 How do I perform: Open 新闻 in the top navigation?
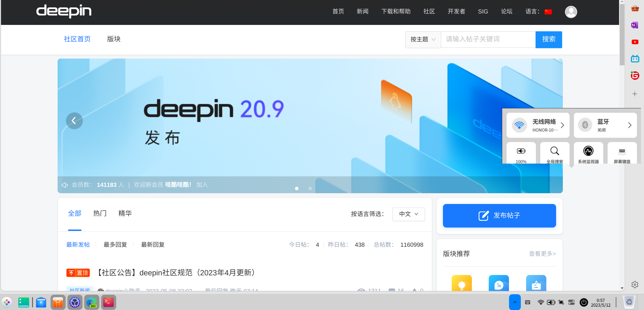pyautogui.click(x=362, y=11)
